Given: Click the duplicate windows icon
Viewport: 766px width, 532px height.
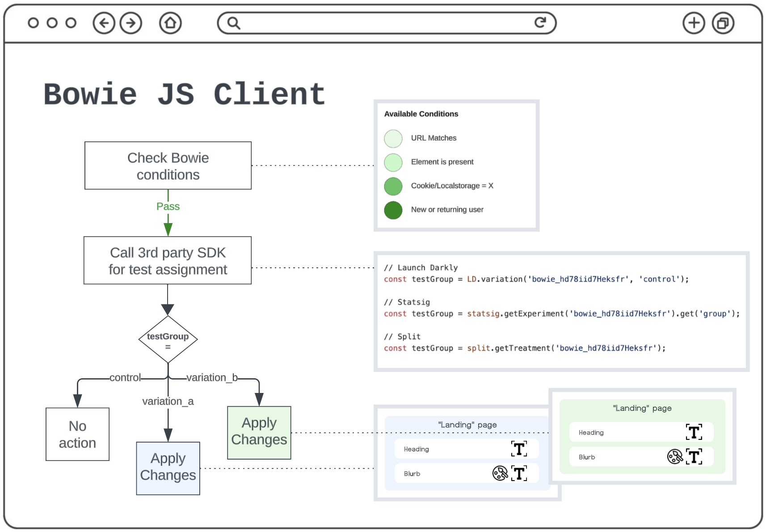Looking at the screenshot, I should point(723,23).
